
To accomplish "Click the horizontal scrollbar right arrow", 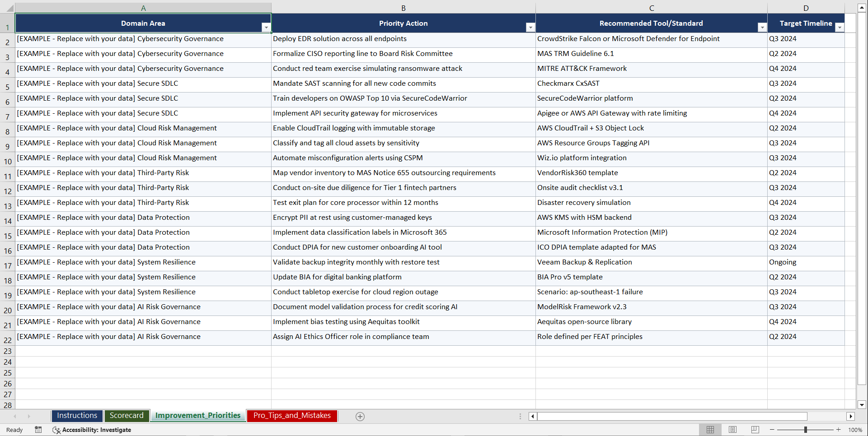I will click(851, 416).
